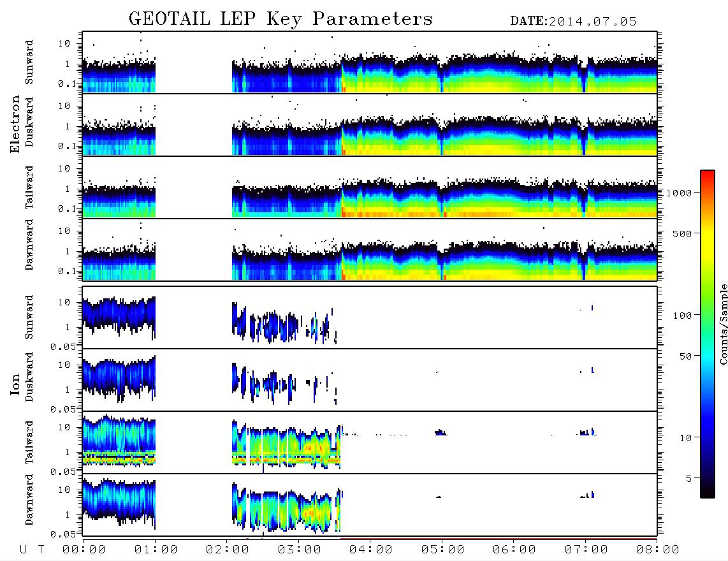Click the Electron Sunward spectrogram panel
This screenshot has height=561, width=728.
[370, 62]
